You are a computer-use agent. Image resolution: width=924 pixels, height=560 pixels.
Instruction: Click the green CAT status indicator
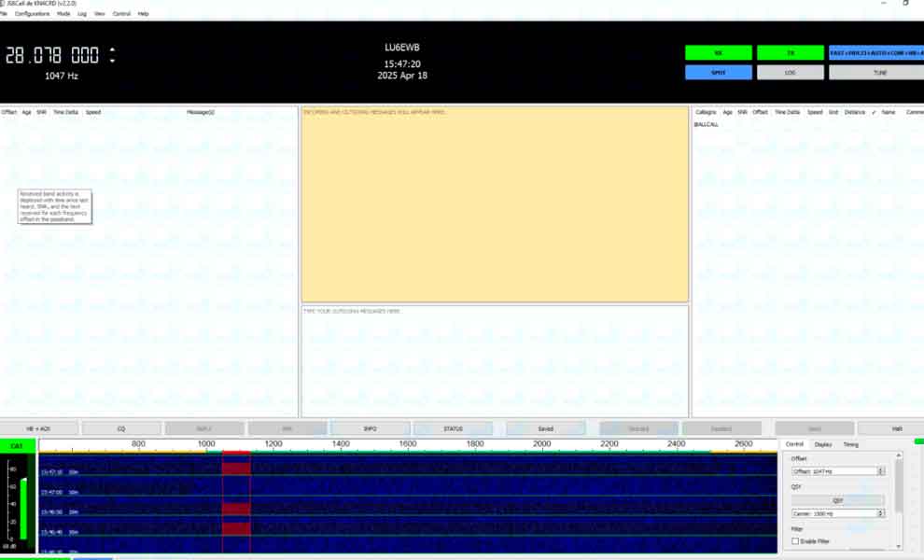pos(17,446)
